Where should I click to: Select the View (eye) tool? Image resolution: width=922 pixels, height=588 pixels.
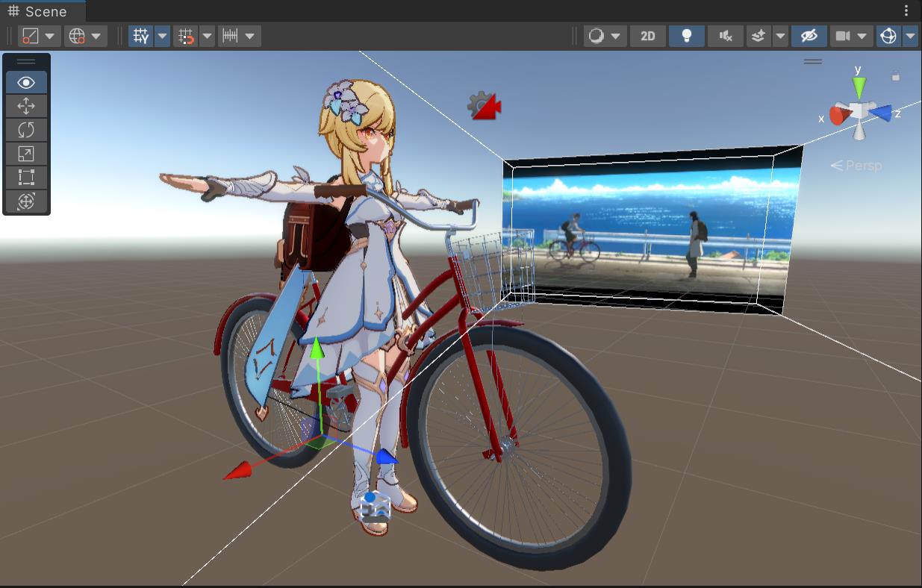pos(26,82)
